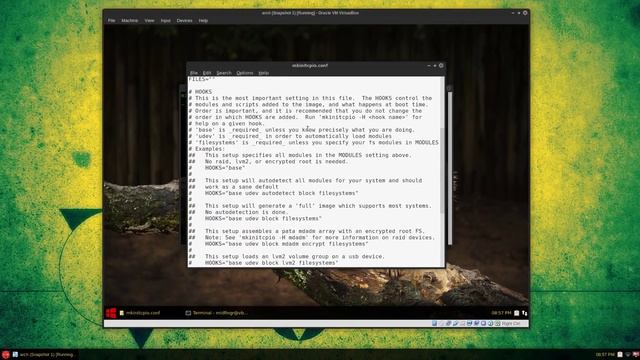Click the editor's vertical scrollbar thumb
Screen dimensions: 640x360
click(x=442, y=170)
